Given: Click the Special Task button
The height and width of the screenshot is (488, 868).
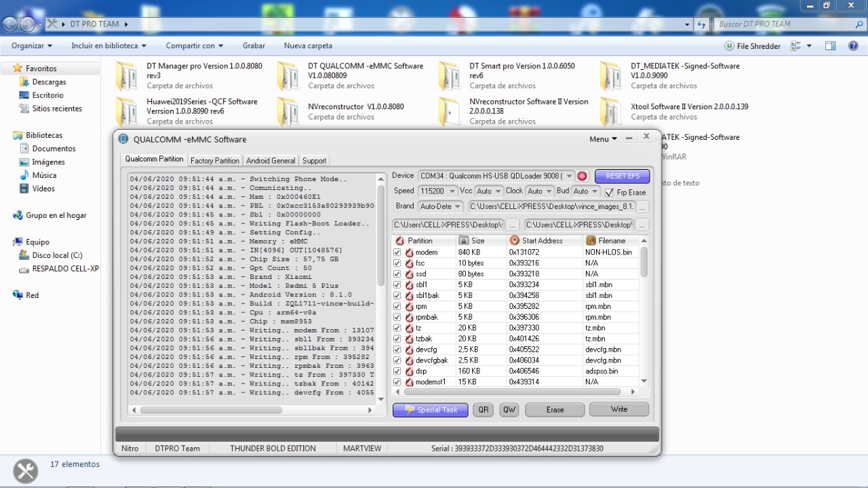Looking at the screenshot, I should click(x=430, y=410).
